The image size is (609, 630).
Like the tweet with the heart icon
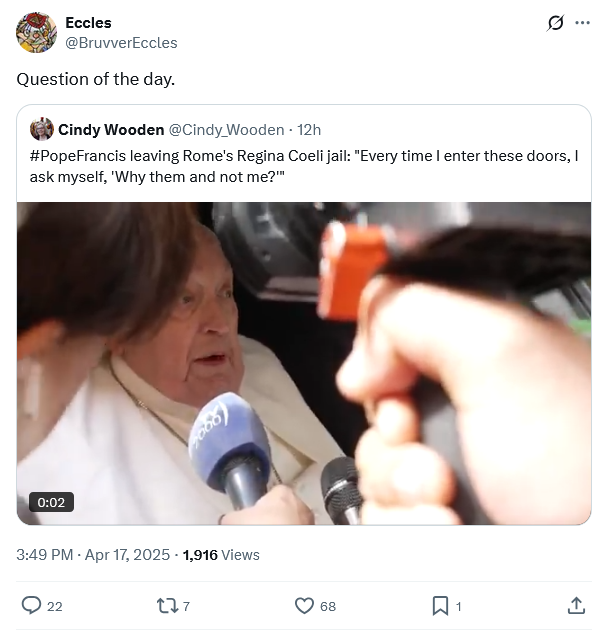(304, 605)
